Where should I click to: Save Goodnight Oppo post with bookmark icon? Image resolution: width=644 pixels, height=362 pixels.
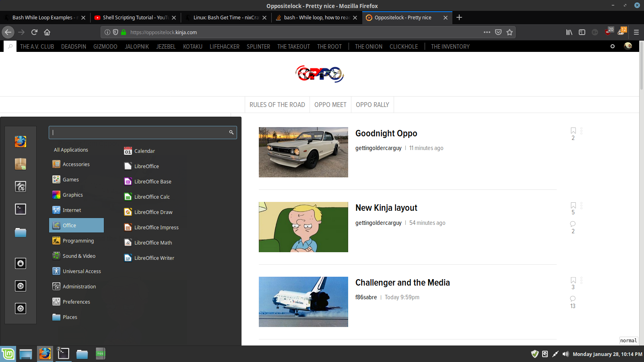[x=573, y=131]
